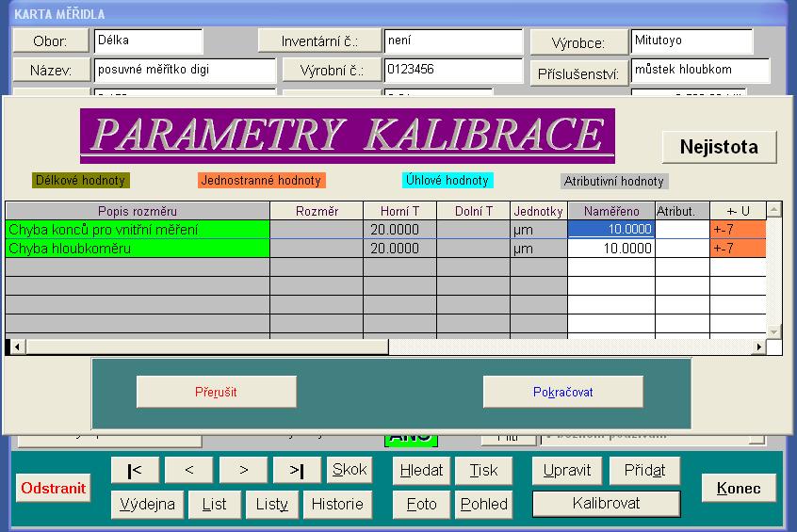Click the Výrobní č. field 0123456
This screenshot has height=532, width=797.
tap(453, 70)
